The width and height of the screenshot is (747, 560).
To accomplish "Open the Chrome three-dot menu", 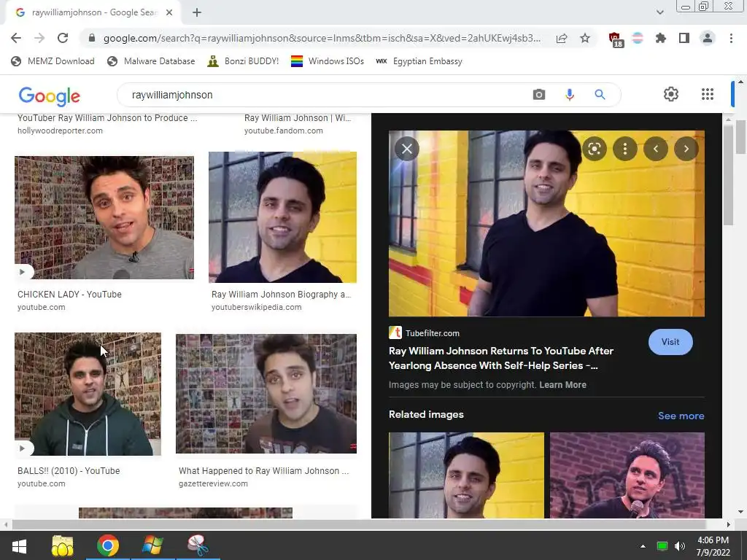I will coord(731,38).
